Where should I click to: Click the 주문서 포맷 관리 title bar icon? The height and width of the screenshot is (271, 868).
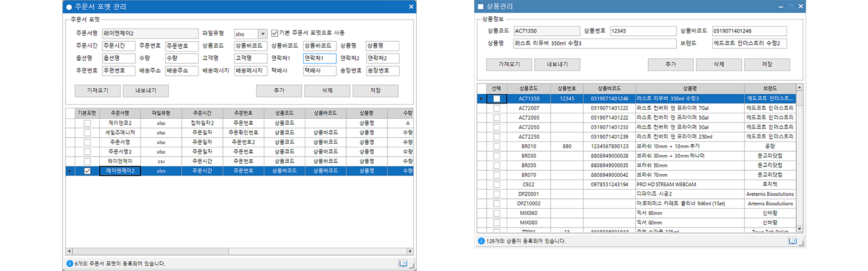click(x=69, y=7)
